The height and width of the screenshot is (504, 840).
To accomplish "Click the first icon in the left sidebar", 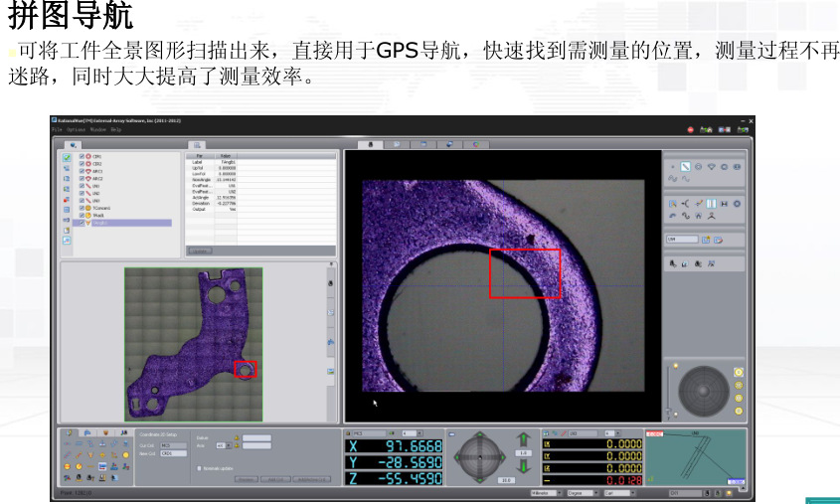I will [67, 157].
